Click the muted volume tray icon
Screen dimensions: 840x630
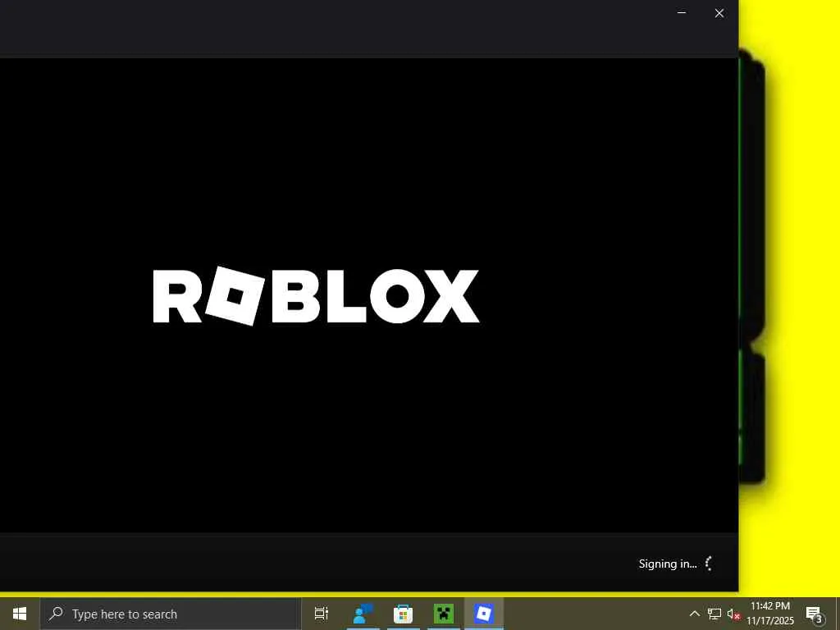point(733,614)
